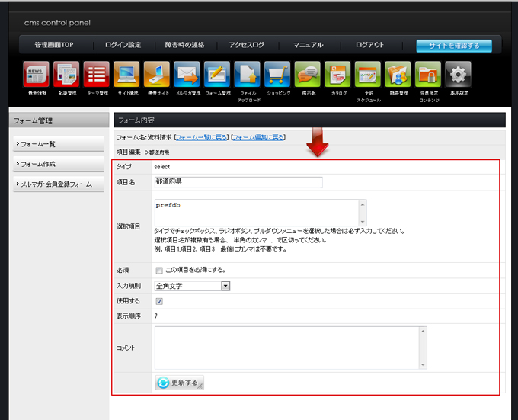Expand フォーム作成 in the sidebar
This screenshot has width=518, height=420.
58,164
